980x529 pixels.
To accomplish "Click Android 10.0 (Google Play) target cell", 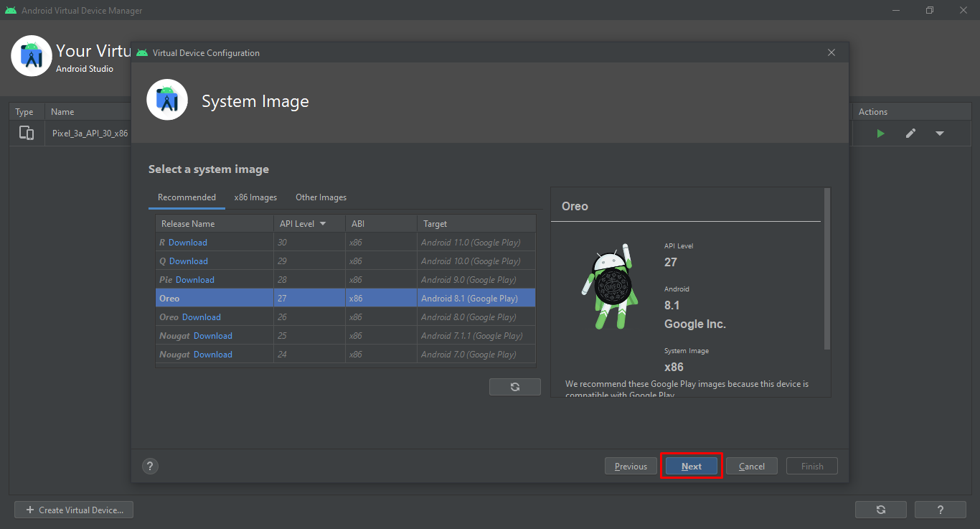I will click(x=476, y=261).
